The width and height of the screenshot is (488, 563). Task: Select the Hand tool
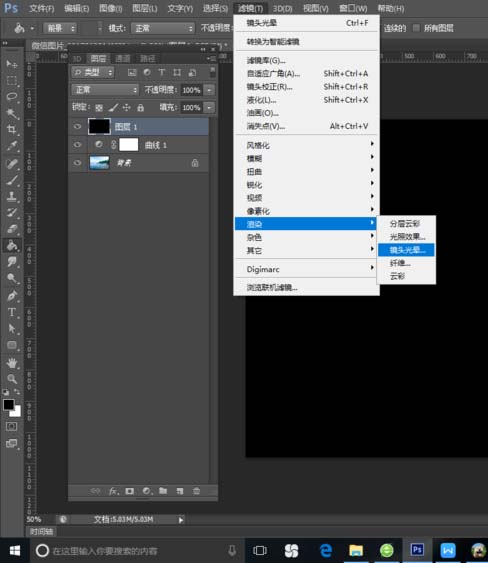pos(12,363)
